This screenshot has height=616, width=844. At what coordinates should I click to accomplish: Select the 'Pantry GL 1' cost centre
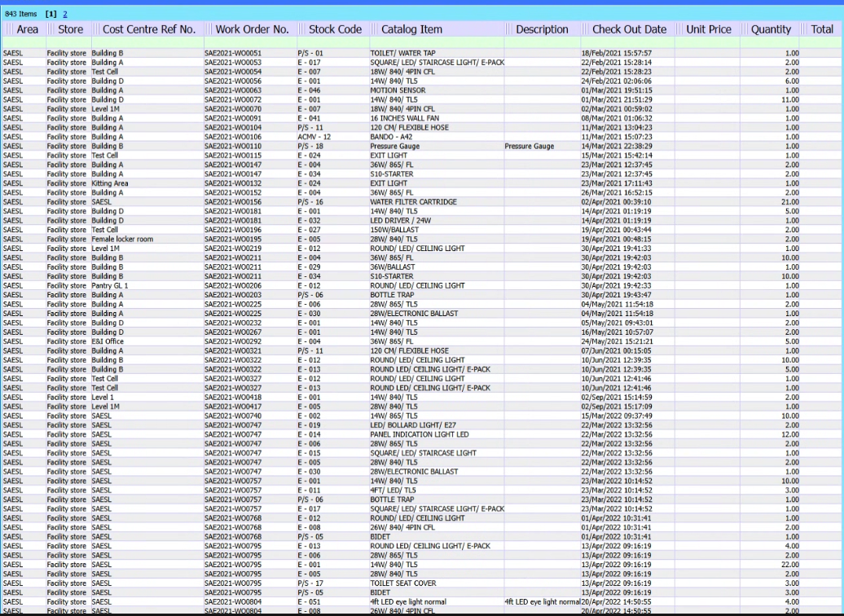pyautogui.click(x=110, y=286)
